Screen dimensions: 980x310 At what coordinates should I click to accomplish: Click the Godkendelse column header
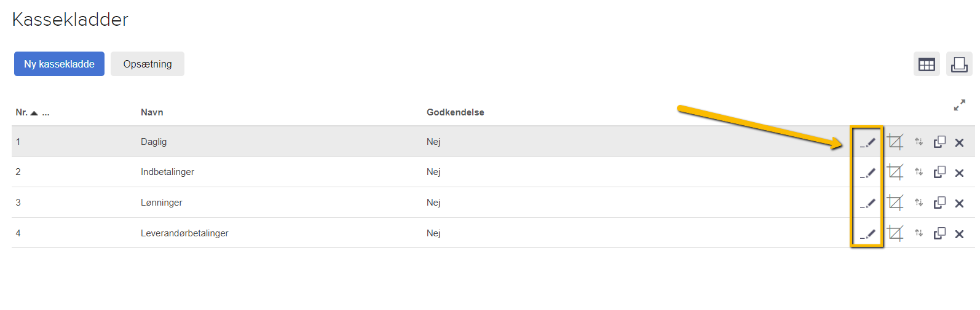tap(455, 112)
